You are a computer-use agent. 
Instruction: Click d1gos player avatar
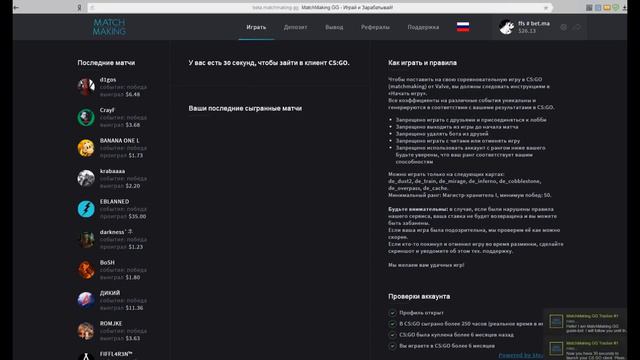[x=86, y=87]
